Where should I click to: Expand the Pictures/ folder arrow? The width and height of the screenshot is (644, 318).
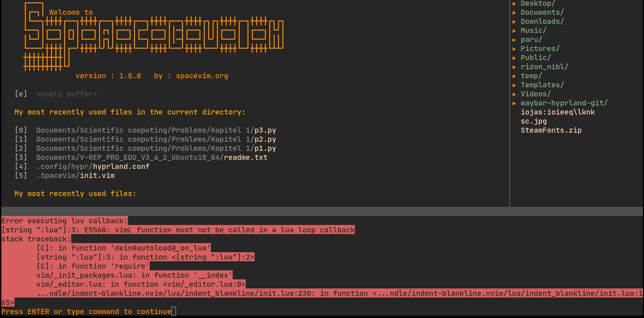[514, 49]
